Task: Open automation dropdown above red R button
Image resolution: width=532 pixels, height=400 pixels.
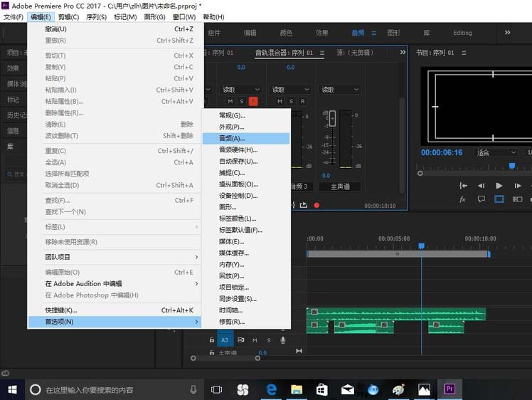Action: (x=241, y=90)
